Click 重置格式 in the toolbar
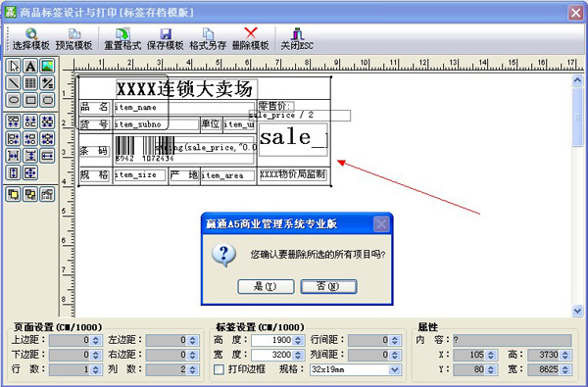This screenshot has width=588, height=387. [x=122, y=39]
